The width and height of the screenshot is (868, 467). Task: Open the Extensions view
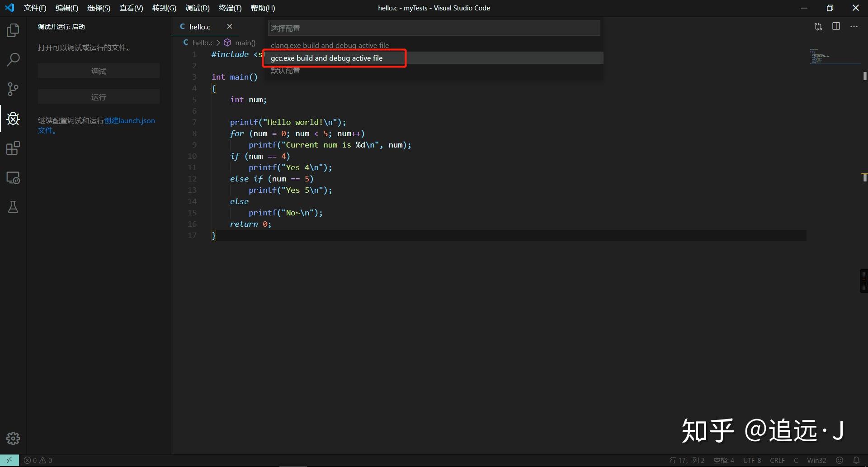[x=13, y=148]
